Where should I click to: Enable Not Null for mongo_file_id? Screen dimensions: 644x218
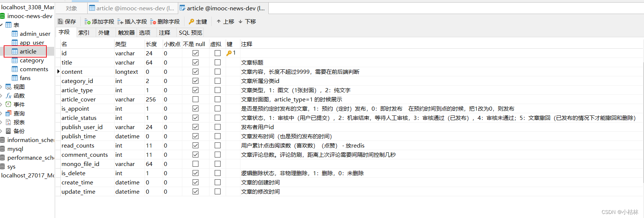[x=196, y=164]
